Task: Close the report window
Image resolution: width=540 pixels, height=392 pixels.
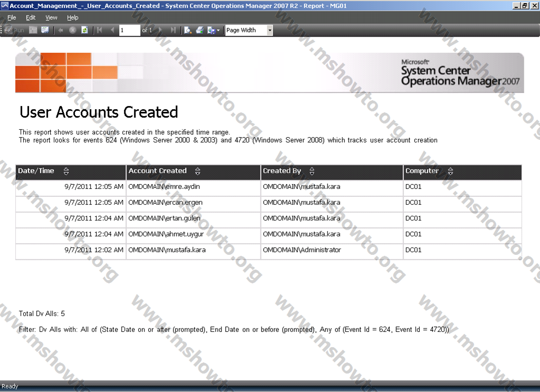Action: click(534, 5)
